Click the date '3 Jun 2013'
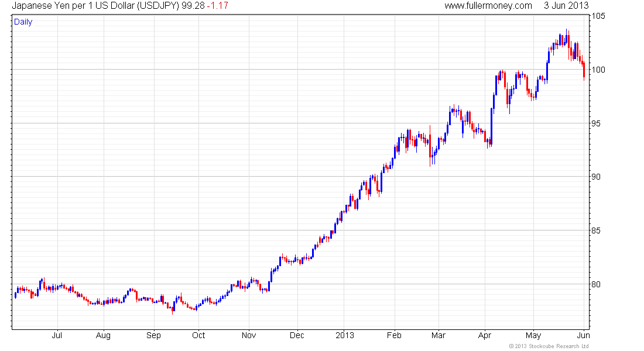 (566, 6)
